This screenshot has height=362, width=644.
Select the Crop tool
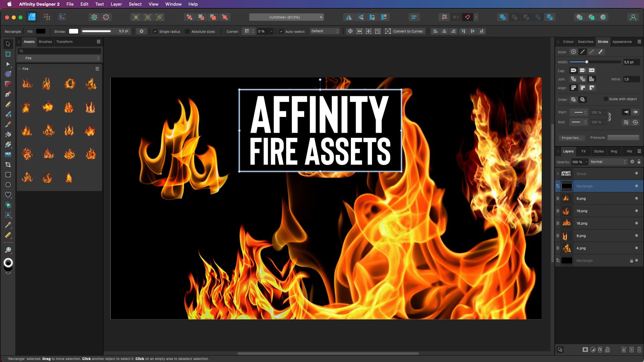click(8, 165)
